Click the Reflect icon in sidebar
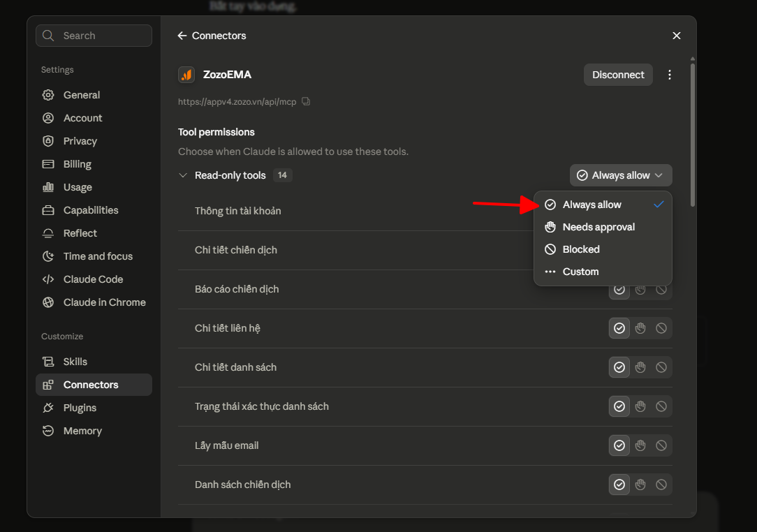This screenshot has height=532, width=757. point(48,233)
